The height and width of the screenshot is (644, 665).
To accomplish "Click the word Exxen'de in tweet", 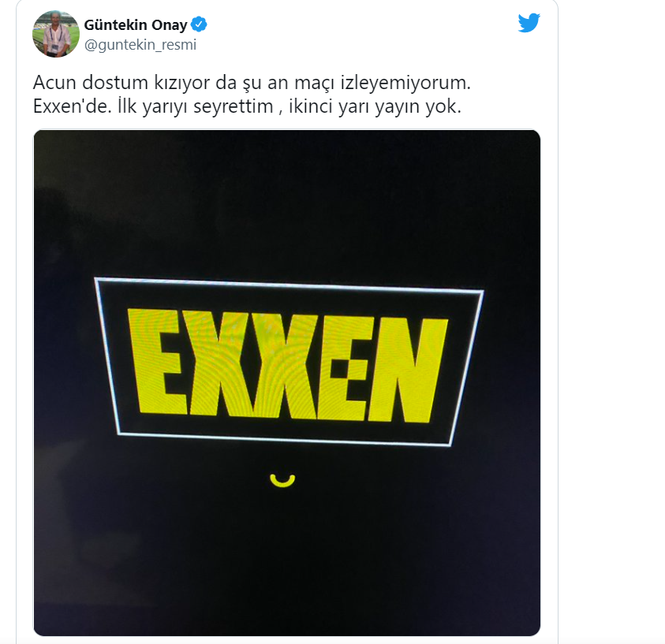I will point(72,106).
